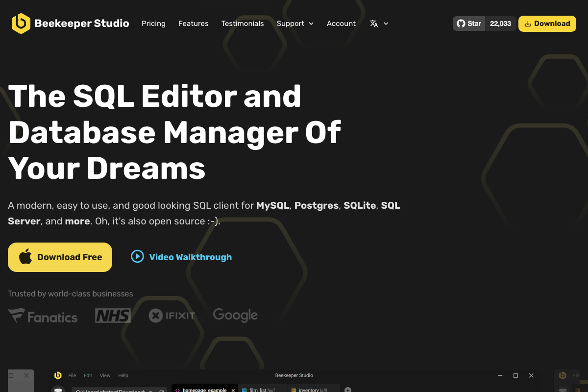Screen dimensions: 588x392
Task: Click the NHS logo
Action: click(x=113, y=316)
